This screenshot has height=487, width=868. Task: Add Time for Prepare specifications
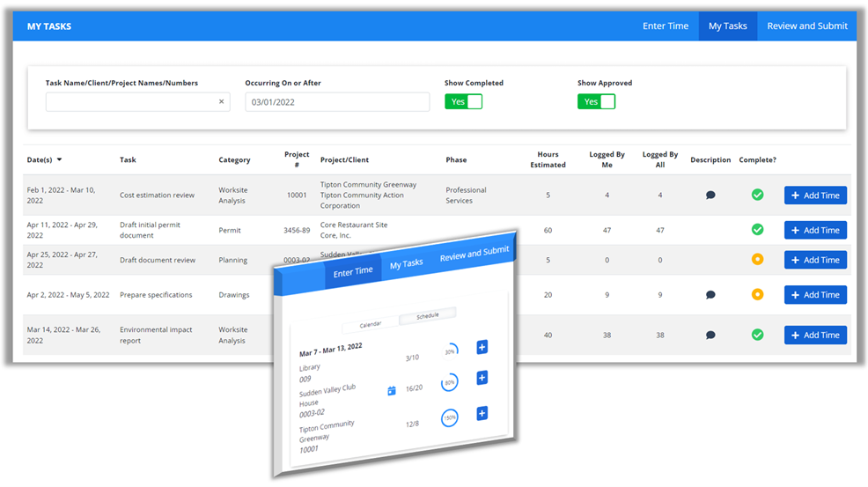pyautogui.click(x=815, y=295)
